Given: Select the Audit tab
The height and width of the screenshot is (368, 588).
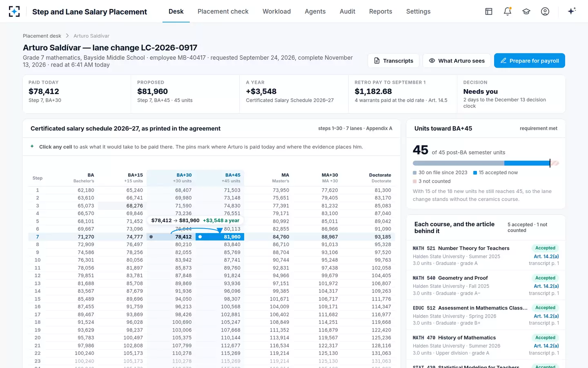Looking at the screenshot, I should coord(347,11).
